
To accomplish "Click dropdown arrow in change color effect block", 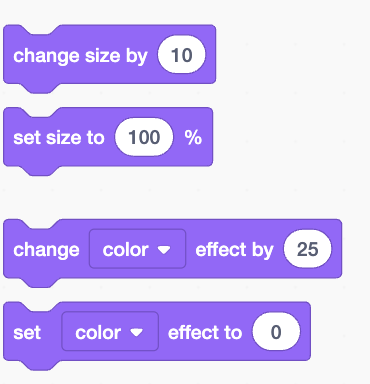I will 164,250.
